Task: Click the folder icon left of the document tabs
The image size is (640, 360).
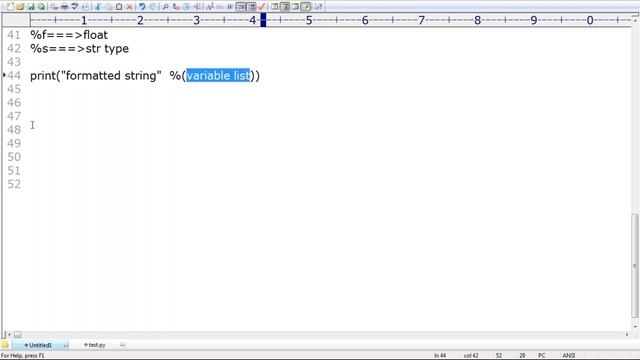Action: 5,345
